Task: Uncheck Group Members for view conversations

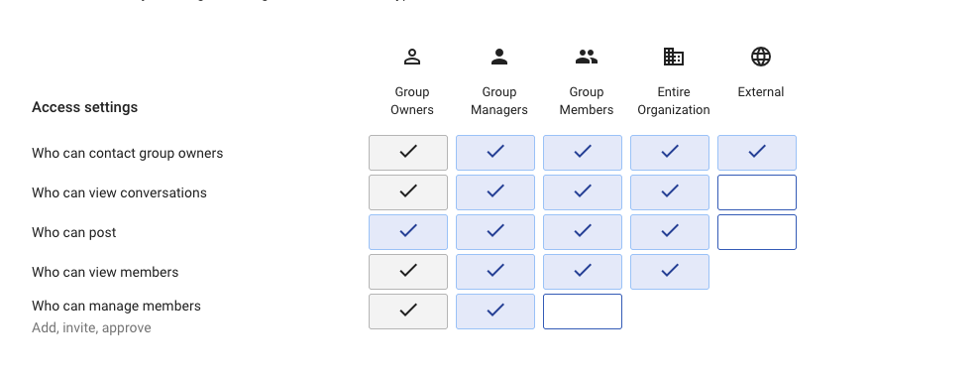Action: [x=583, y=192]
